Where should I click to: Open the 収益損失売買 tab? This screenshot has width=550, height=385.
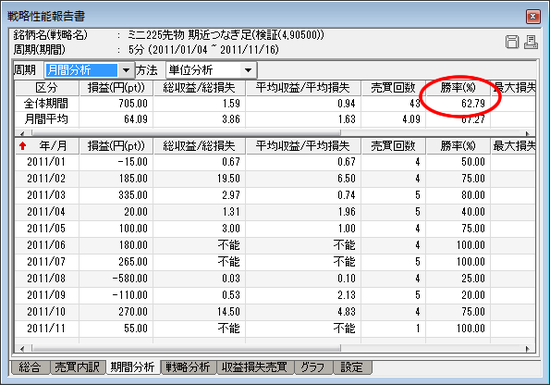coord(255,367)
